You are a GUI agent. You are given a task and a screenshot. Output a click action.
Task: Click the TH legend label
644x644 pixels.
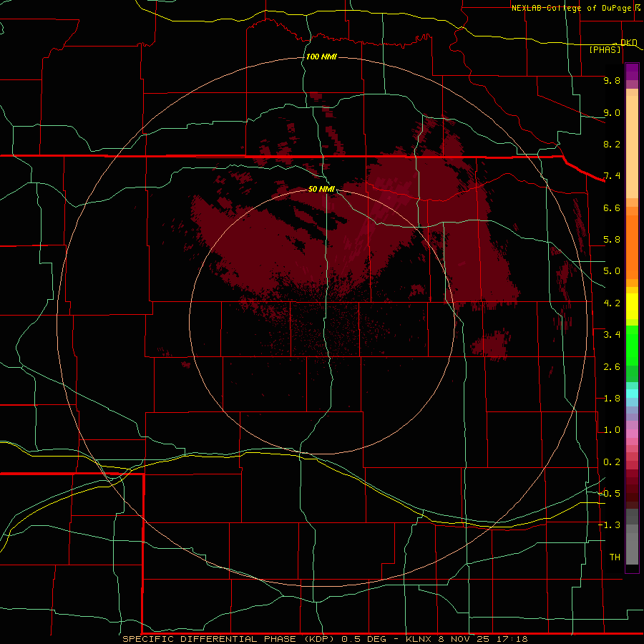click(615, 557)
